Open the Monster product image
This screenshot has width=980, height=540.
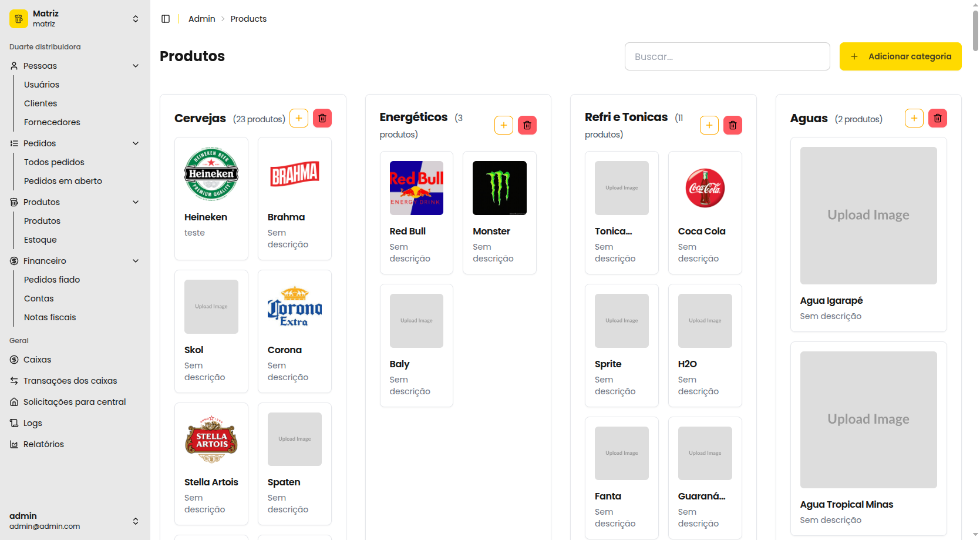click(x=500, y=188)
